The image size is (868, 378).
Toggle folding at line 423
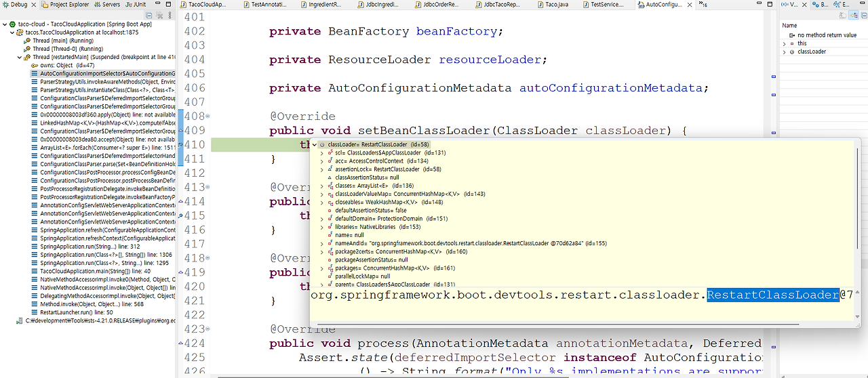tap(207, 329)
